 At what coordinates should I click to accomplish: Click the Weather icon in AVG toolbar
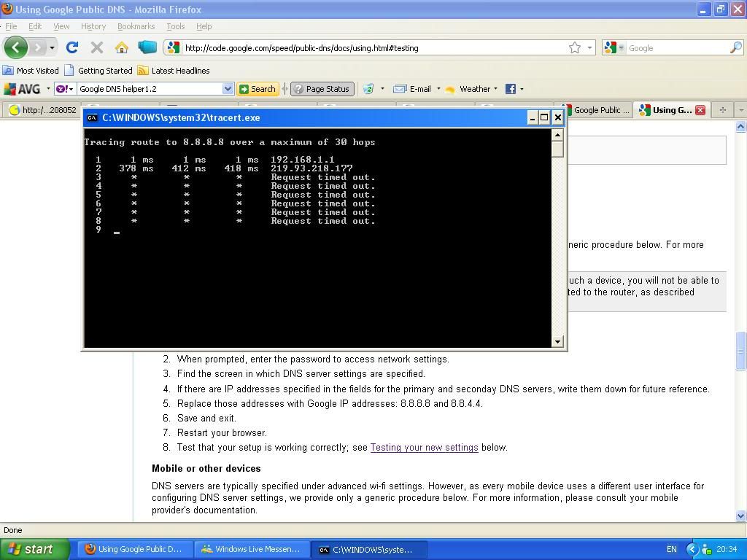coord(450,89)
